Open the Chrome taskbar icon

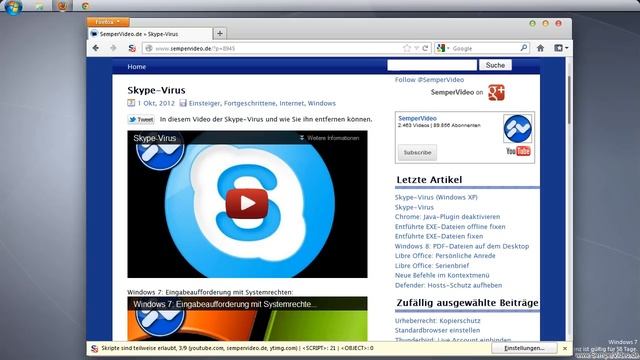coord(85,6)
